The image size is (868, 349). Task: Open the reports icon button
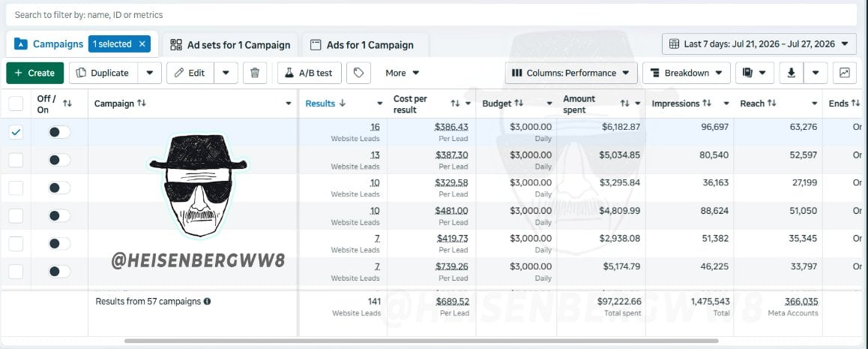tap(755, 73)
